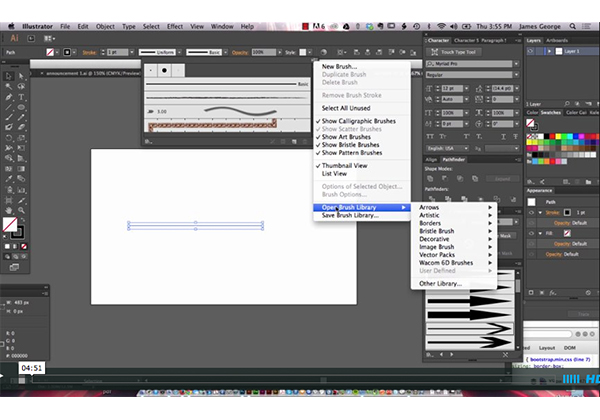Click the yellow swatch in Swatches panel
Image resolution: width=600 pixels, height=420 pixels.
point(558,136)
